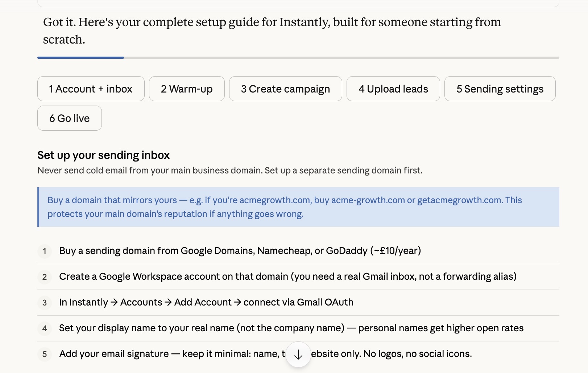Jump to the "6 Go live" step
This screenshot has width=588, height=373.
pyautogui.click(x=69, y=118)
